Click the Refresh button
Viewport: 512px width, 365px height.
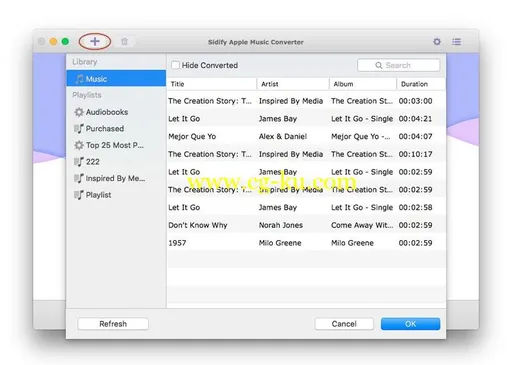pyautogui.click(x=113, y=324)
